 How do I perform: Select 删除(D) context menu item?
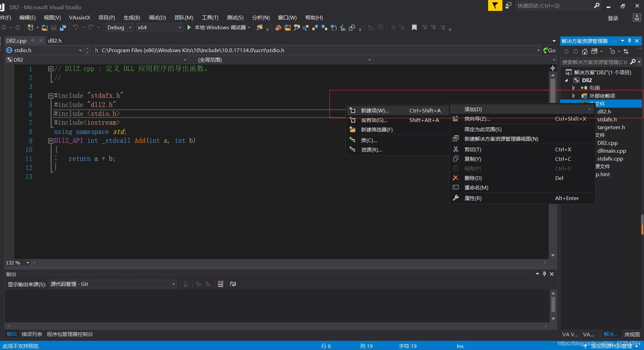tap(522, 178)
